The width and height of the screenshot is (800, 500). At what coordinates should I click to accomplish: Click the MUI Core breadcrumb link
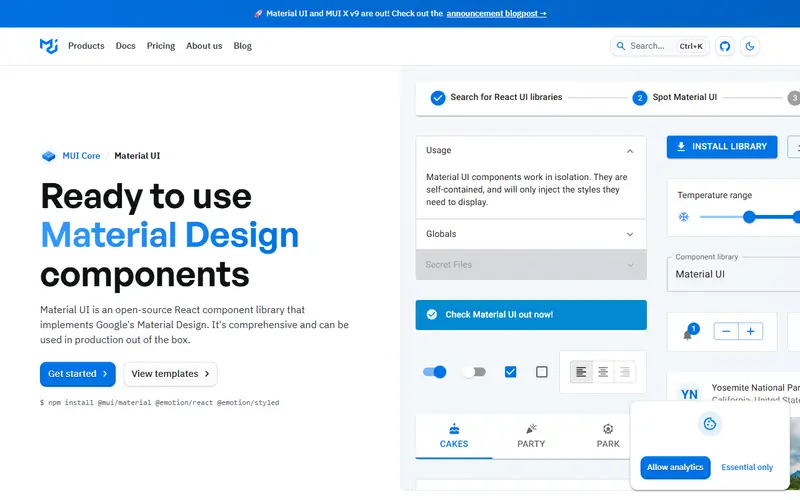(81, 156)
